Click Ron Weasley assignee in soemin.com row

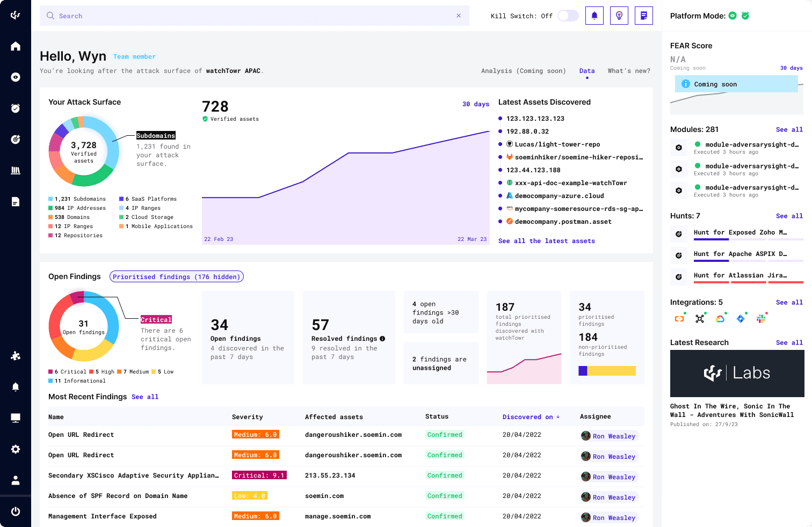[609, 497]
